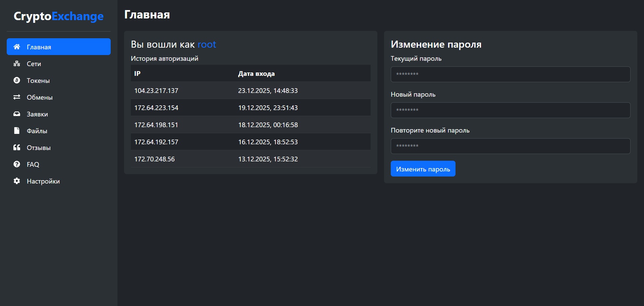Click the home icon in the sidebar
This screenshot has height=306, width=644.
pyautogui.click(x=17, y=47)
